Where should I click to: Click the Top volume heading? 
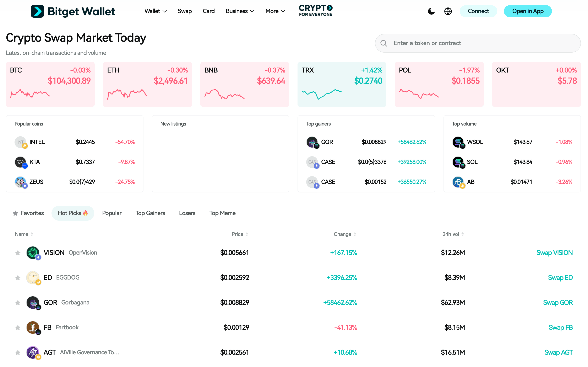click(464, 124)
